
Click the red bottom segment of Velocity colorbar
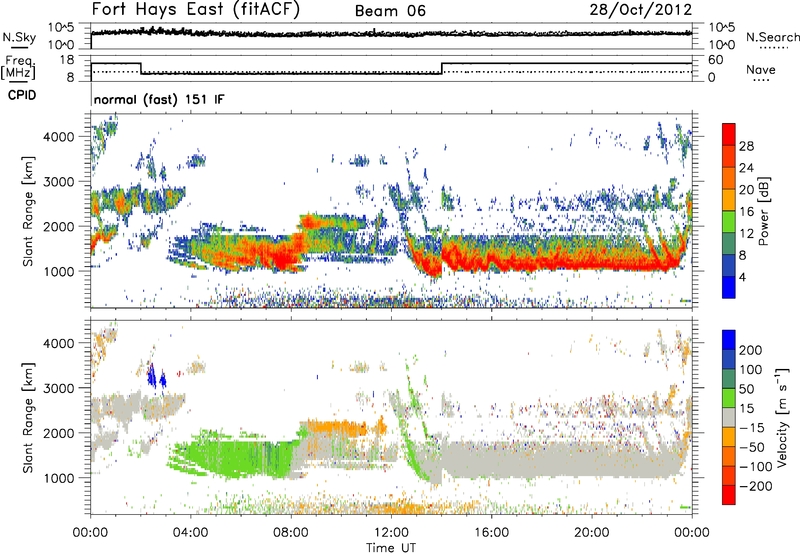tap(729, 495)
